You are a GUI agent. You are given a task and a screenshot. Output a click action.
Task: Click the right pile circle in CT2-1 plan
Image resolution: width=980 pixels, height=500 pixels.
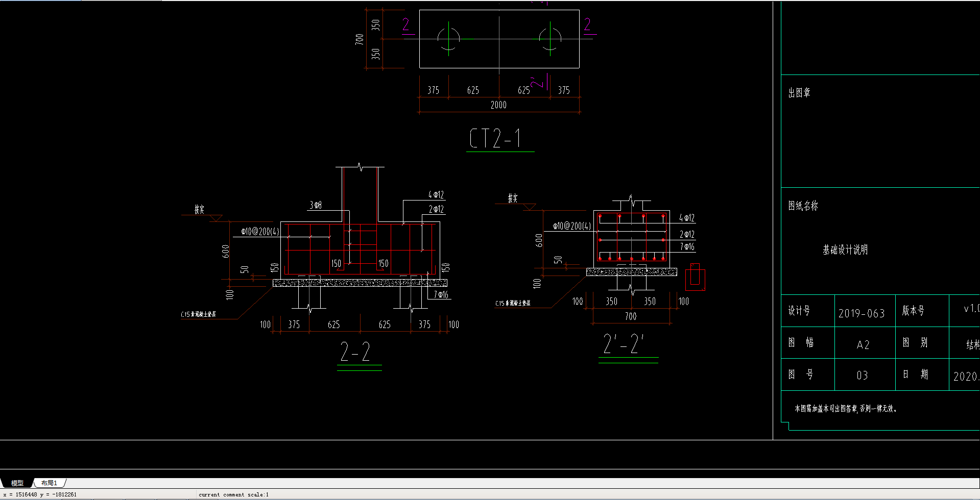coord(550,38)
